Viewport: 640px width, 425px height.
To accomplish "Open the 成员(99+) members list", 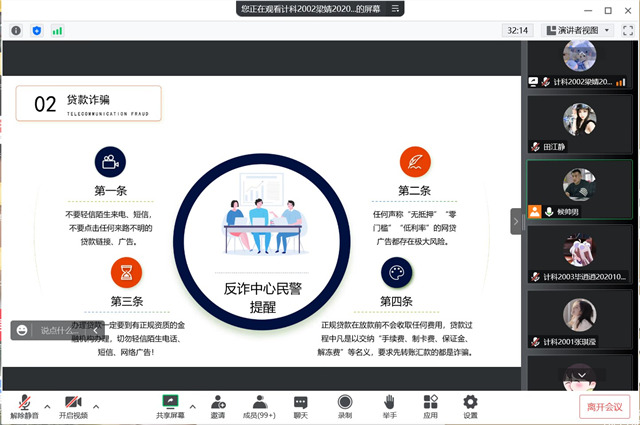I will point(259,407).
